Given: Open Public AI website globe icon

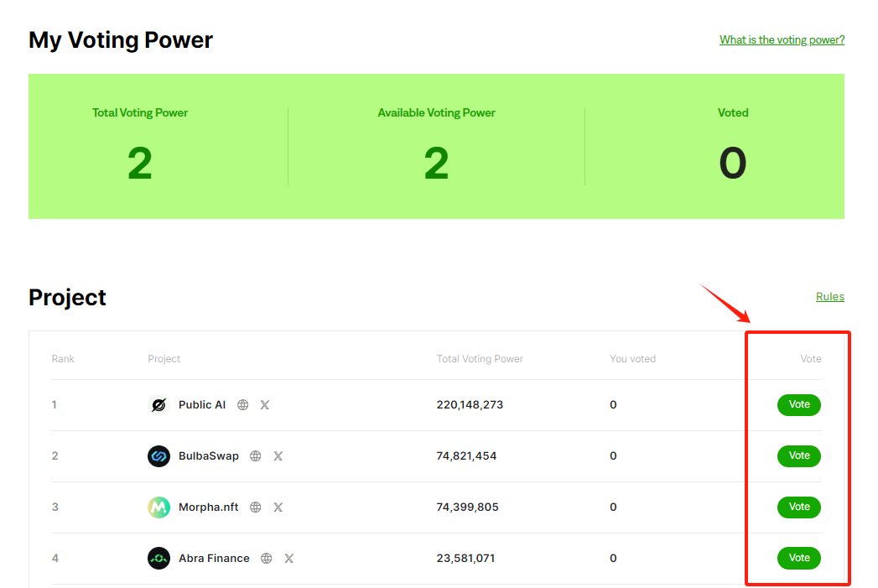Looking at the screenshot, I should [x=242, y=405].
